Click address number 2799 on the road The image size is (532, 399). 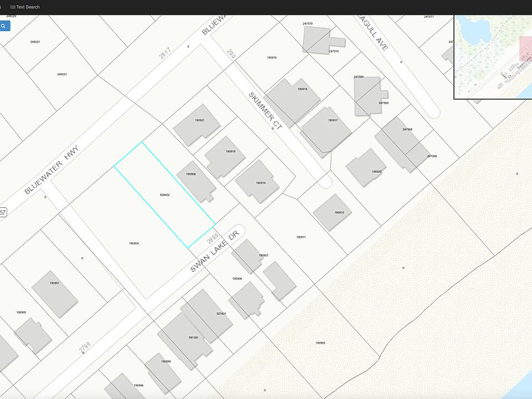(x=85, y=347)
